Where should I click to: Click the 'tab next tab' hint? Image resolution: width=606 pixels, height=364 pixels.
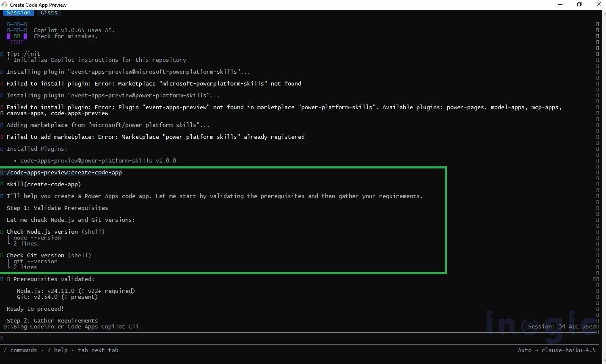pyautogui.click(x=98, y=350)
